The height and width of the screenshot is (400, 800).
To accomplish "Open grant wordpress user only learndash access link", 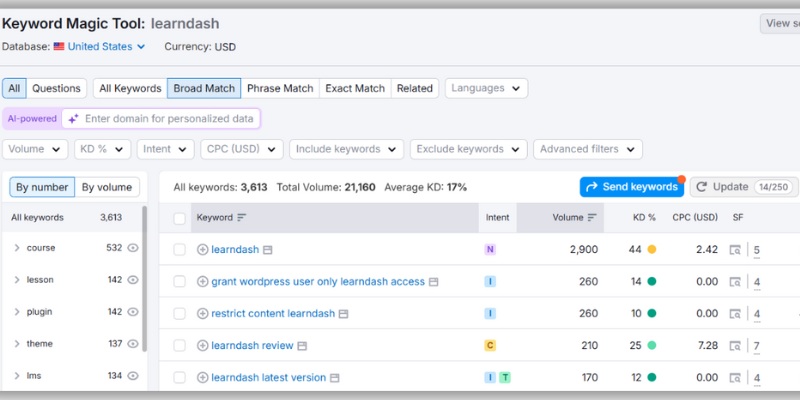I will (318, 281).
